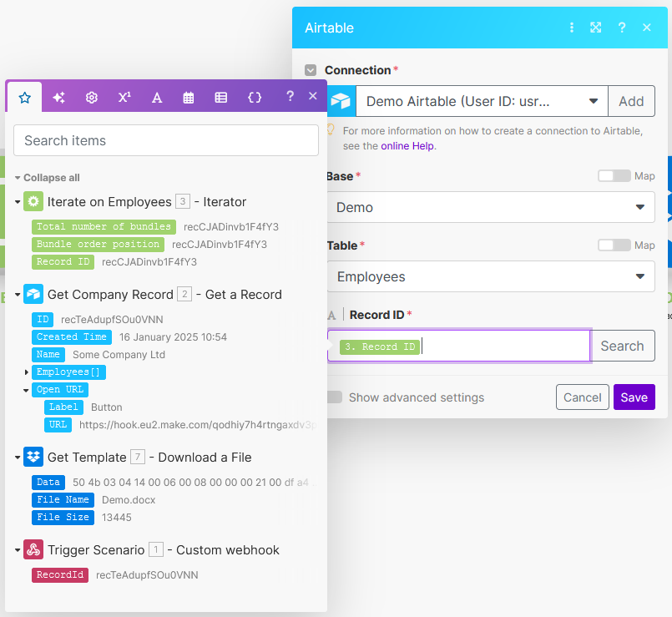Insert Total number of bundles variable
This screenshot has height=617, width=672.
104,226
